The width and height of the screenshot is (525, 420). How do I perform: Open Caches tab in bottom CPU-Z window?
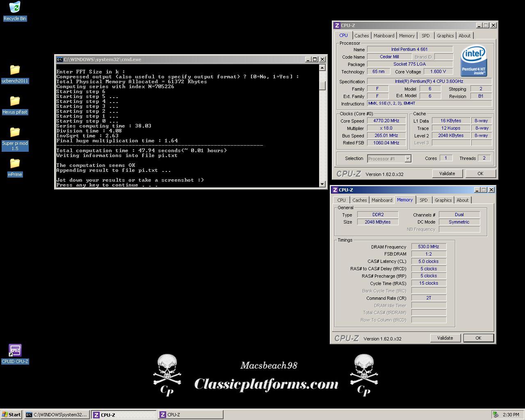(359, 200)
